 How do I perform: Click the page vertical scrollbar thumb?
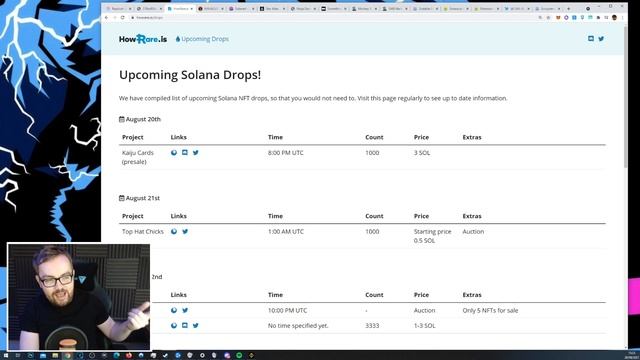tap(625, 96)
